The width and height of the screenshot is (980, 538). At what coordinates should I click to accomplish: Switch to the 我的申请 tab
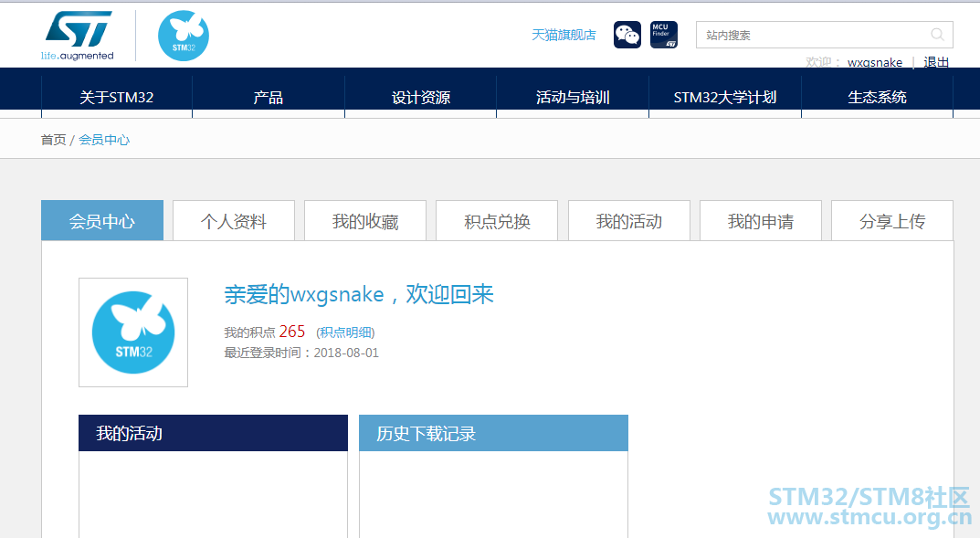761,220
